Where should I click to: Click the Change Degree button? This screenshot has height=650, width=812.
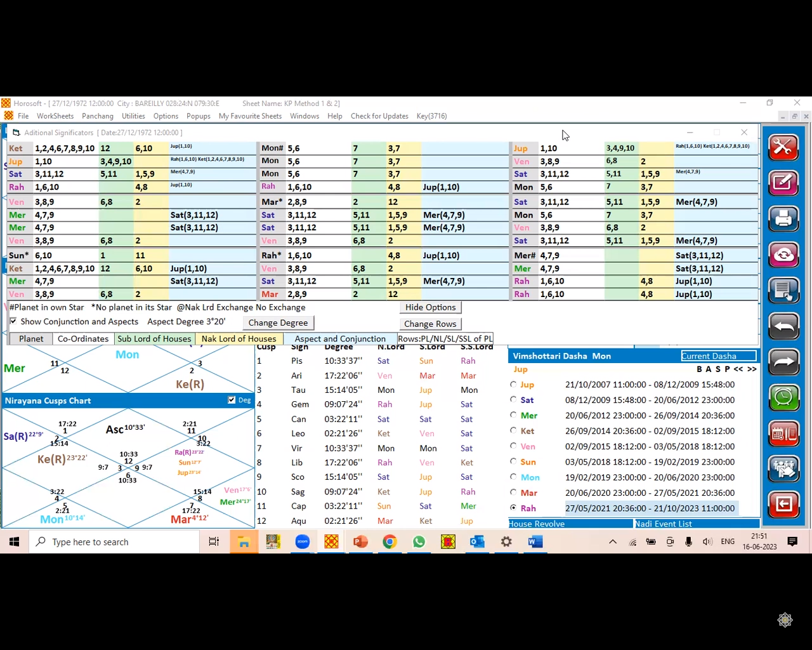tap(278, 323)
